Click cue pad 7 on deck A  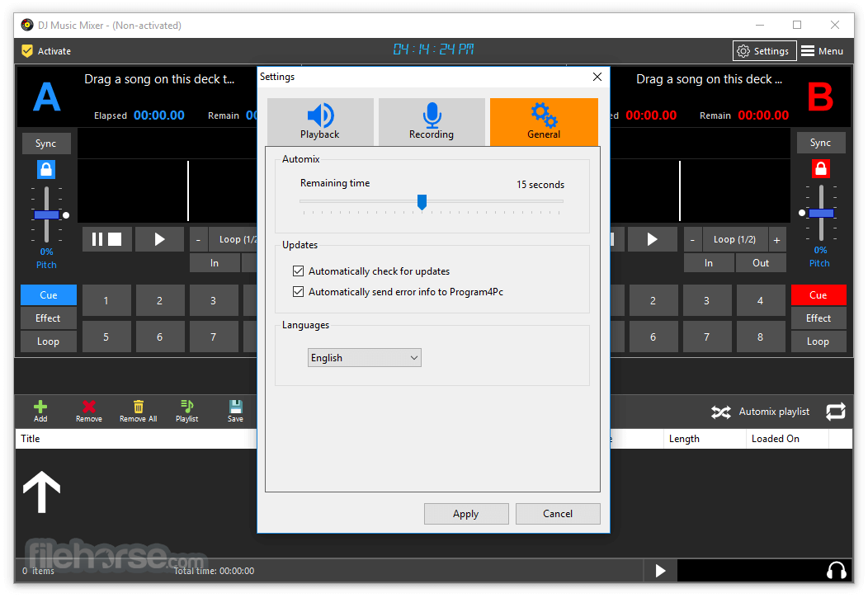[214, 337]
